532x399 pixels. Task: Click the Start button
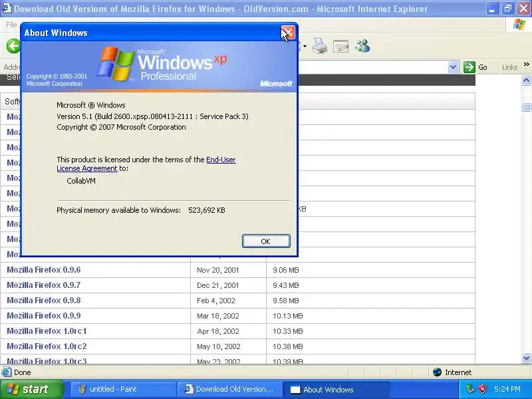click(31, 389)
